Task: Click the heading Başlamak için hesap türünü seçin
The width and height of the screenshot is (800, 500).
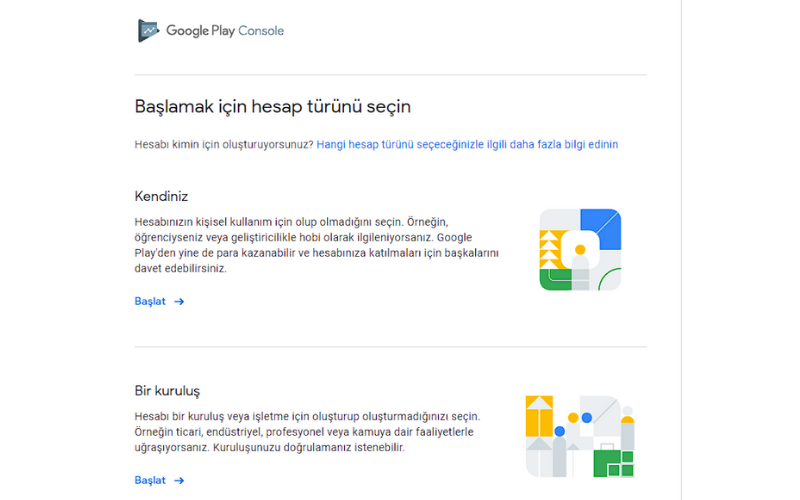Action: (272, 107)
